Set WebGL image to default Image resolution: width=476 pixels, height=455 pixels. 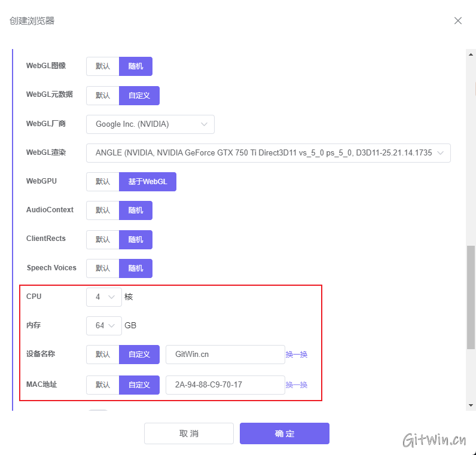pos(103,66)
